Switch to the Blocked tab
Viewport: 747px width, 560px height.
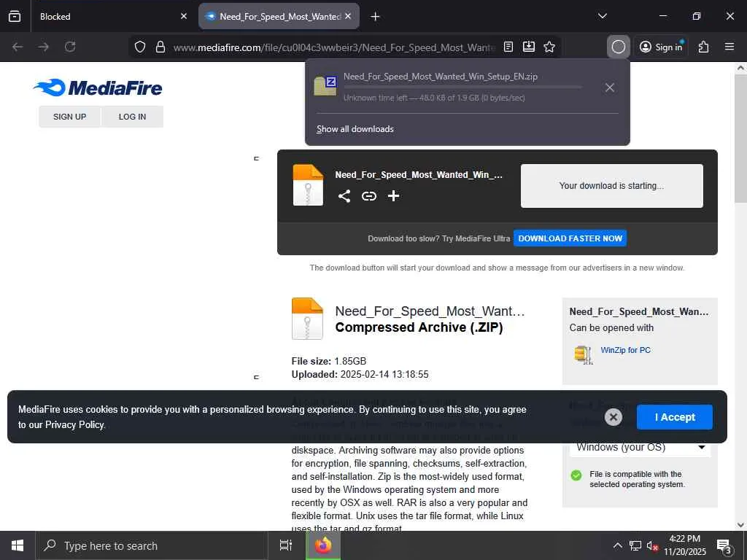[111, 16]
